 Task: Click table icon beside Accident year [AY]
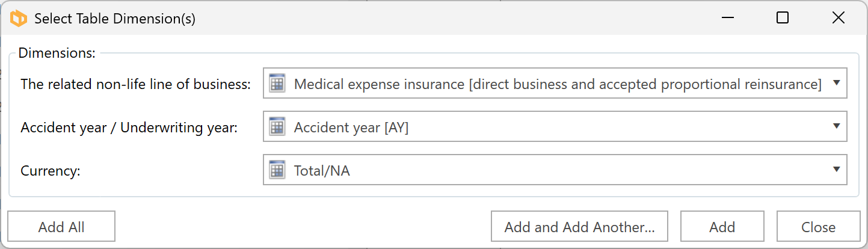point(277,128)
